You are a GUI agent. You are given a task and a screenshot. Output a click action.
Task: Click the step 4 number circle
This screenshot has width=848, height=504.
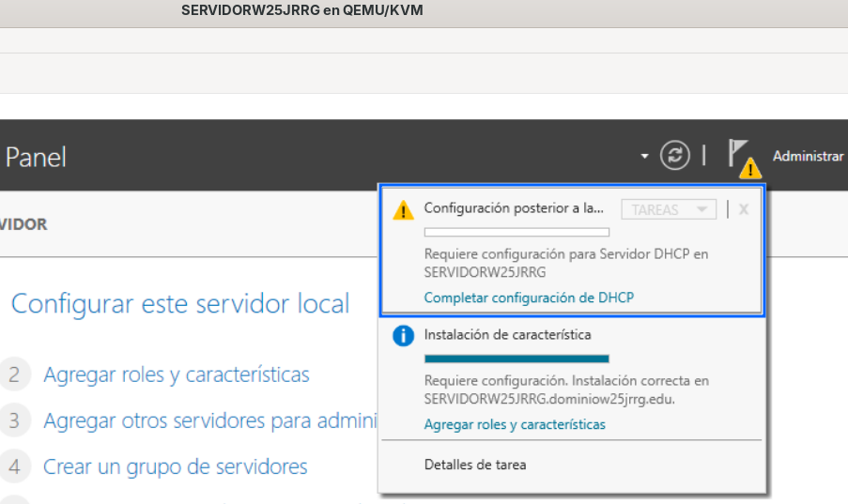point(14,466)
